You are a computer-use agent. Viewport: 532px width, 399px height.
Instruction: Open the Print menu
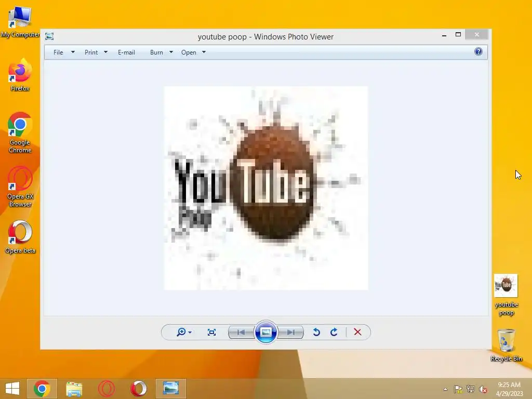click(91, 52)
